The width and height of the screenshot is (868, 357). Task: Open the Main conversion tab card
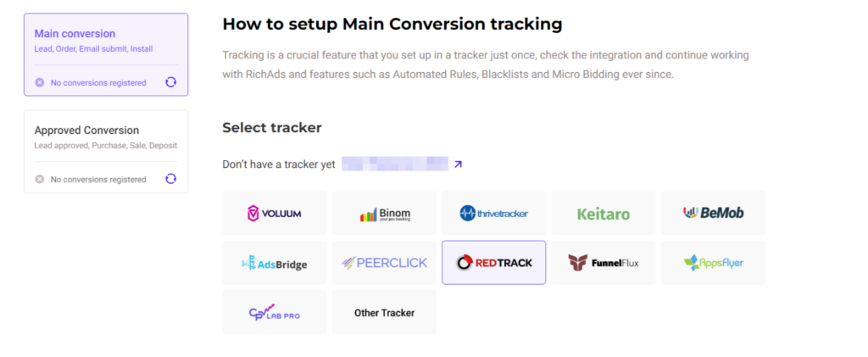click(106, 55)
